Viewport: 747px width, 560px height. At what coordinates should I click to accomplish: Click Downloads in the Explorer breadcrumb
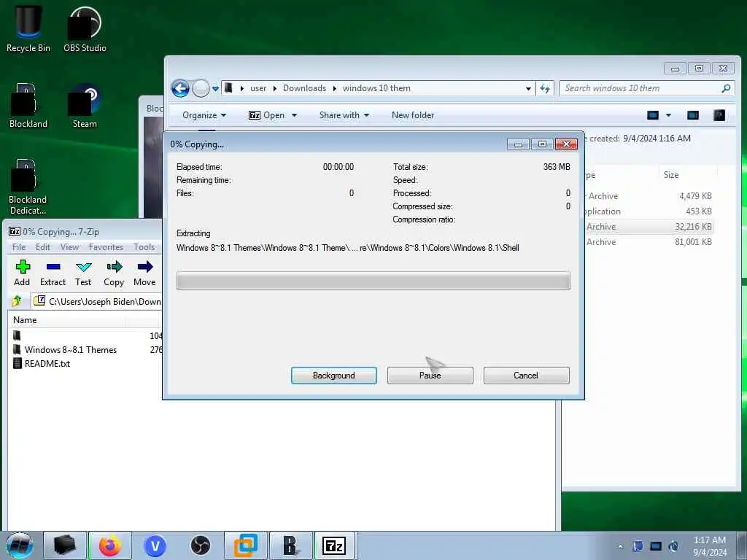pos(304,88)
